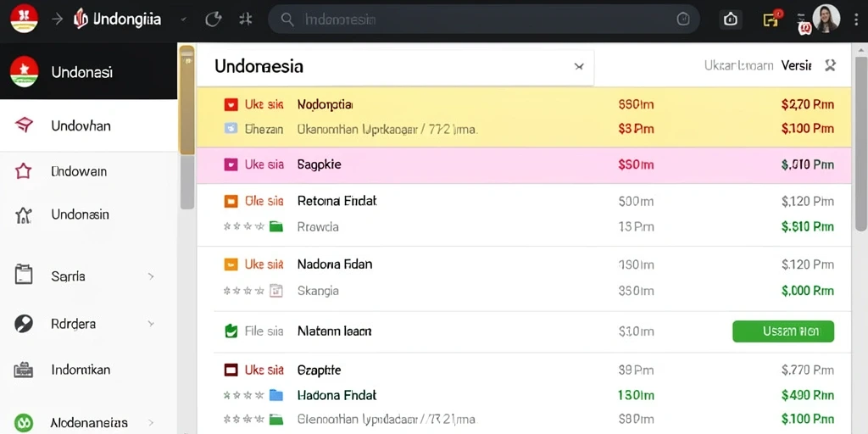Click the Skangia row text
Image resolution: width=868 pixels, height=434 pixels.
[318, 290]
